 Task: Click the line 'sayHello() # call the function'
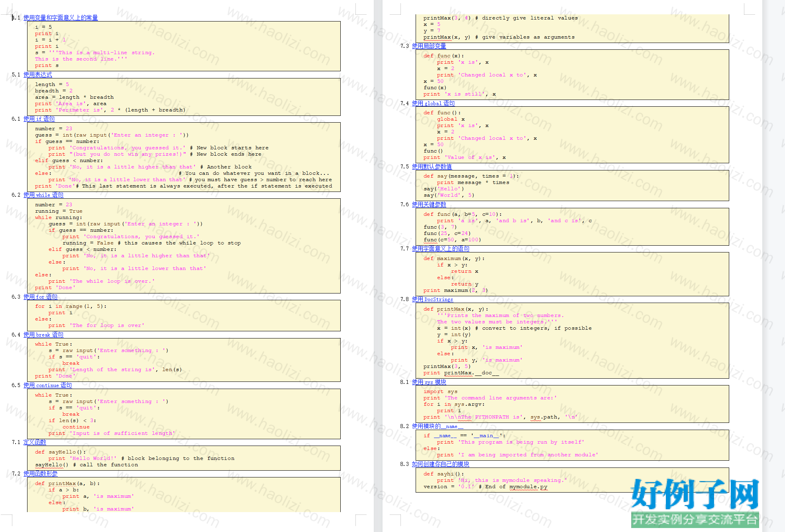86,465
